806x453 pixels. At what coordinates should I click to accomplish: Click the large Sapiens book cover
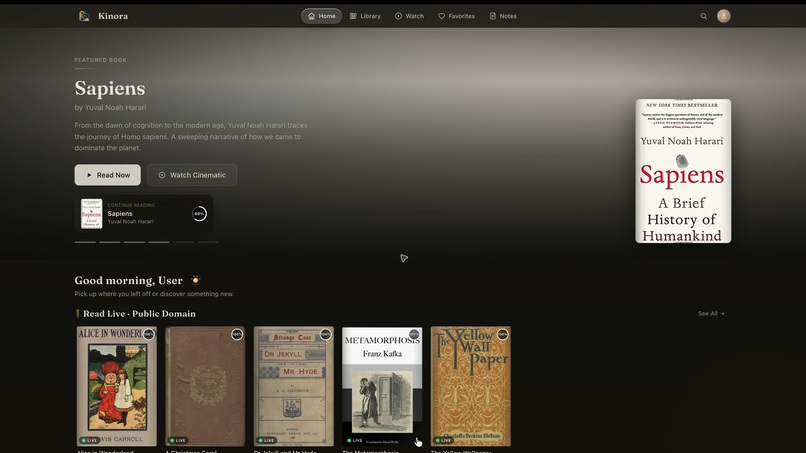pos(683,171)
